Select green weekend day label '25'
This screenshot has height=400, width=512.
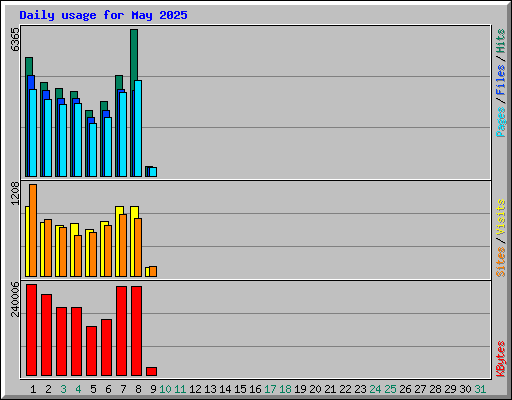click(x=390, y=389)
